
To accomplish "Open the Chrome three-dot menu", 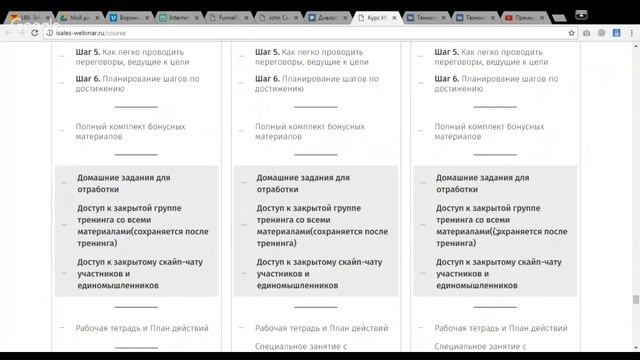I will (631, 33).
